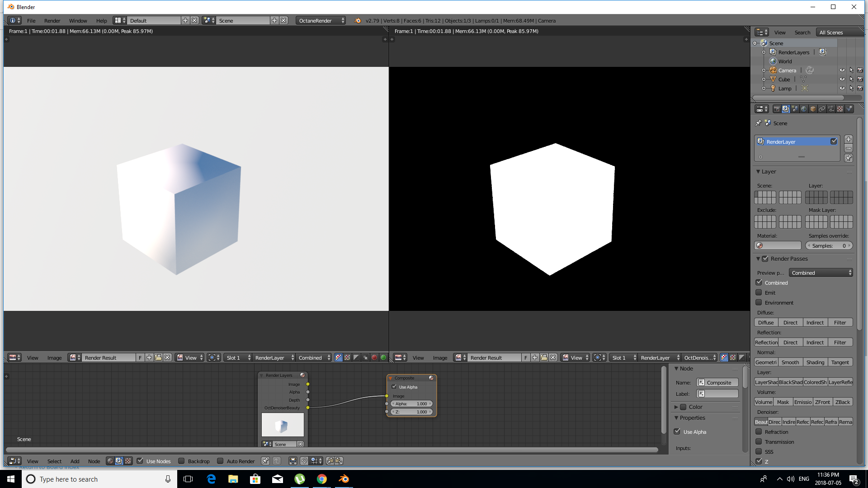Open the Texture properties checker icon

(840, 109)
